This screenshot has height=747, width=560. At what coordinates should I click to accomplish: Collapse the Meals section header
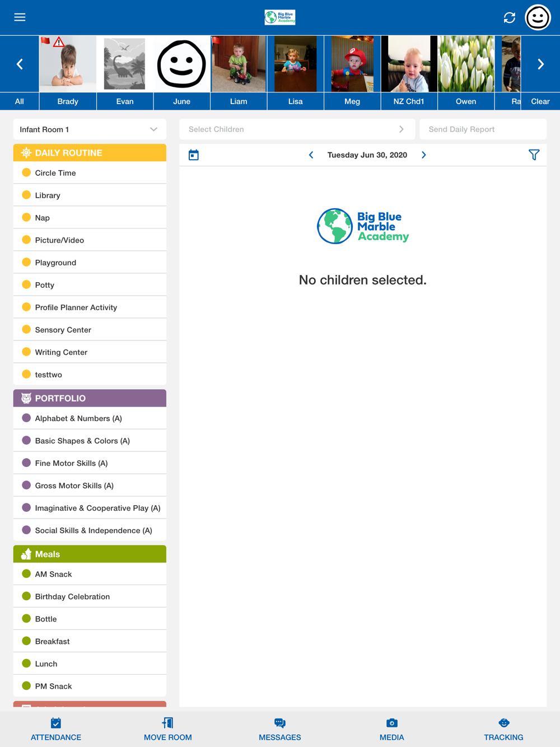coord(90,554)
